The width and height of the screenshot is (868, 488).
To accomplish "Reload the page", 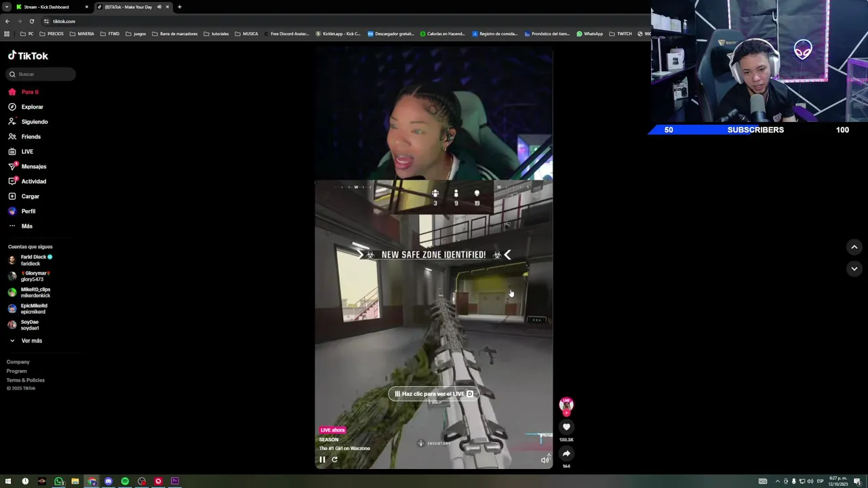I will pos(31,21).
